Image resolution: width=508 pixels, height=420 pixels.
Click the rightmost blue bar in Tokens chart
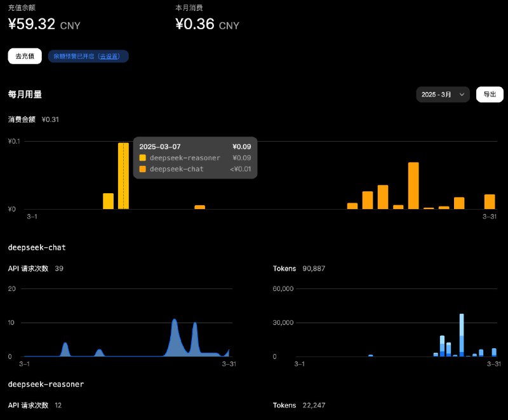[494, 352]
